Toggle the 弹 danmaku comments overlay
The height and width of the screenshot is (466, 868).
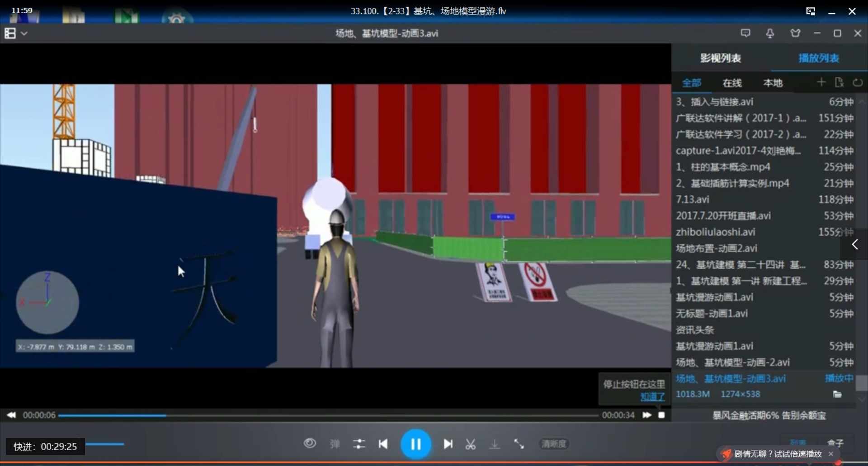pos(334,444)
